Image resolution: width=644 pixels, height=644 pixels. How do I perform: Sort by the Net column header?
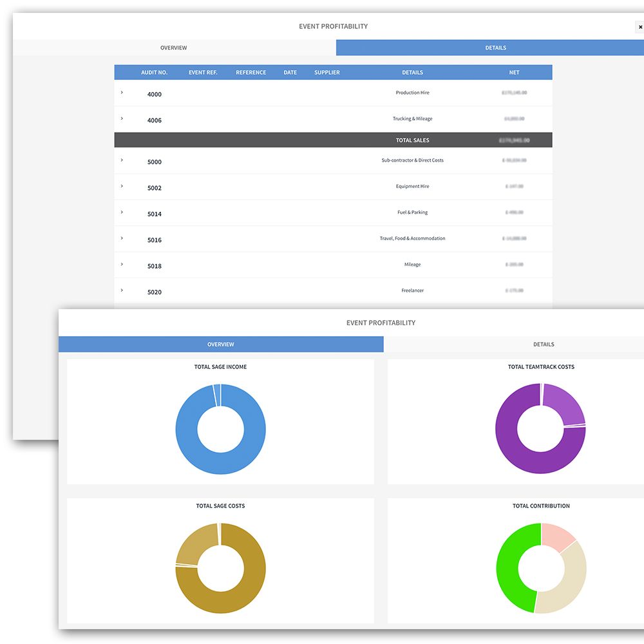point(514,72)
